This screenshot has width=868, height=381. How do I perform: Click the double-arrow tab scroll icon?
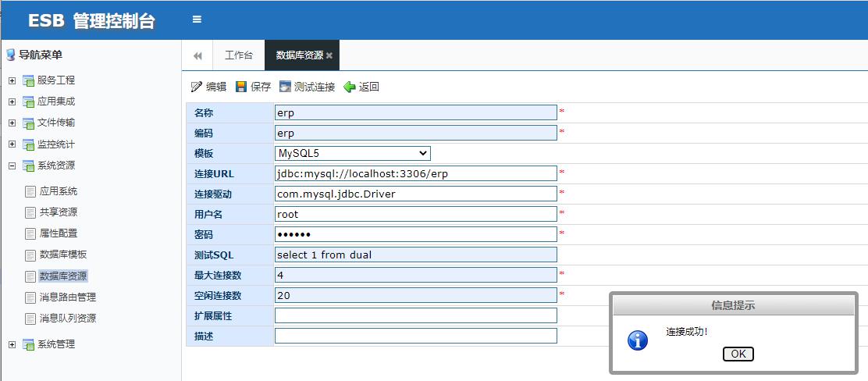197,56
